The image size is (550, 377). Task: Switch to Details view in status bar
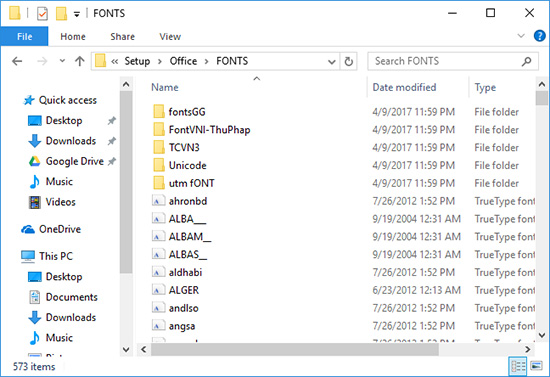518,366
